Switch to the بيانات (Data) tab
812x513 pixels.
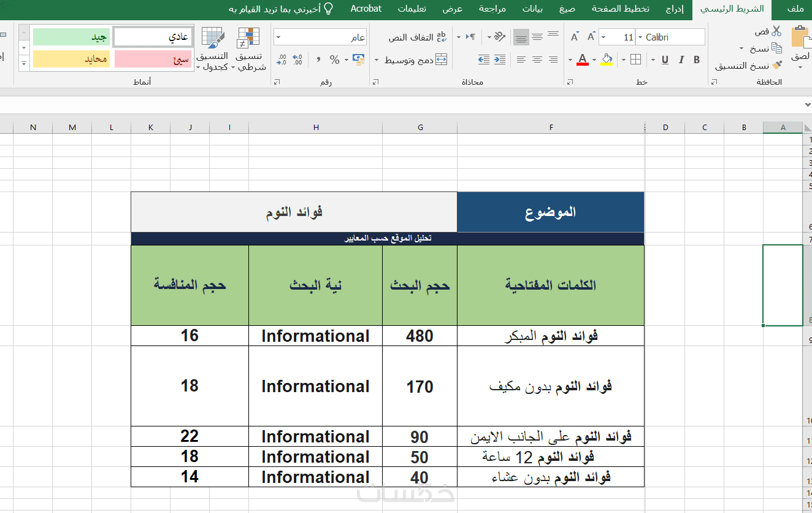[x=532, y=9]
